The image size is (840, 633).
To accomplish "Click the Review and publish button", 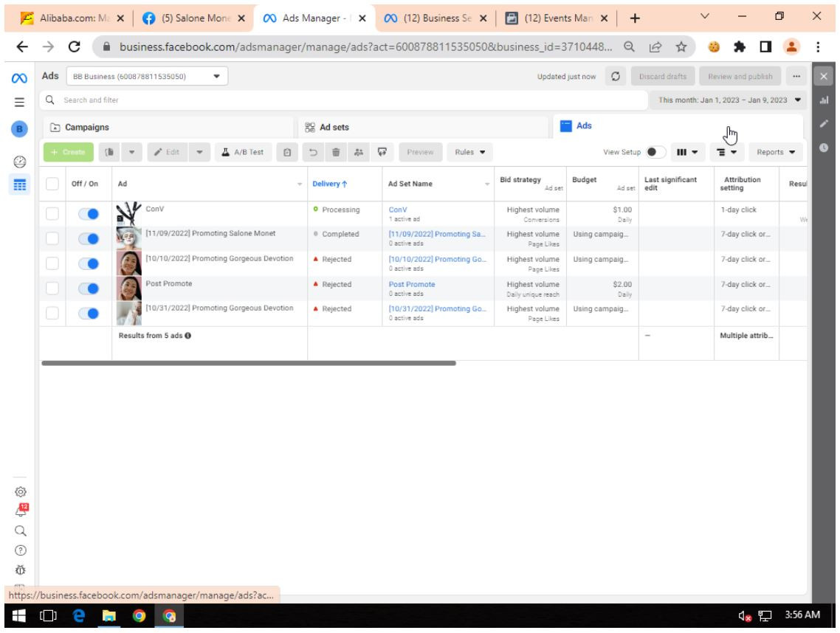I will (x=740, y=77).
